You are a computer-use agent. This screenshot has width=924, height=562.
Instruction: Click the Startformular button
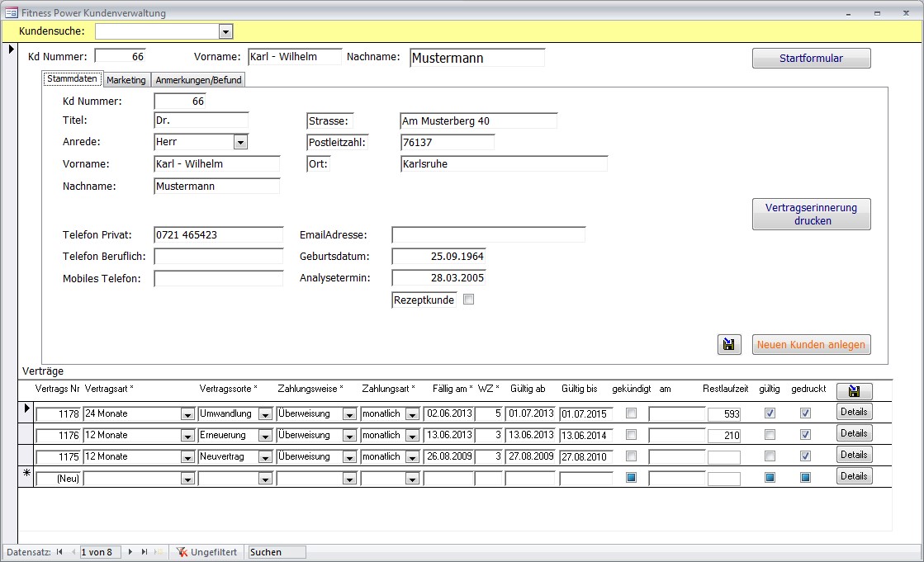click(811, 59)
